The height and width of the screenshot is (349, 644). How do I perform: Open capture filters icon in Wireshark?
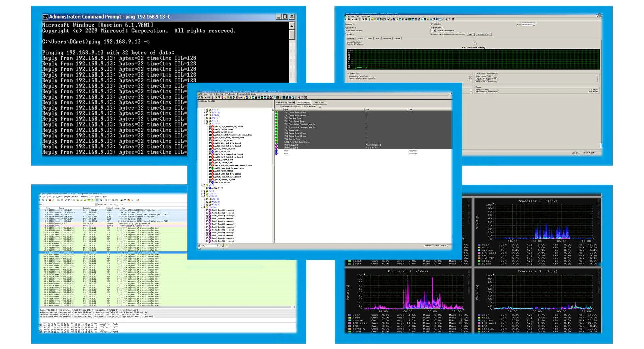click(122, 200)
